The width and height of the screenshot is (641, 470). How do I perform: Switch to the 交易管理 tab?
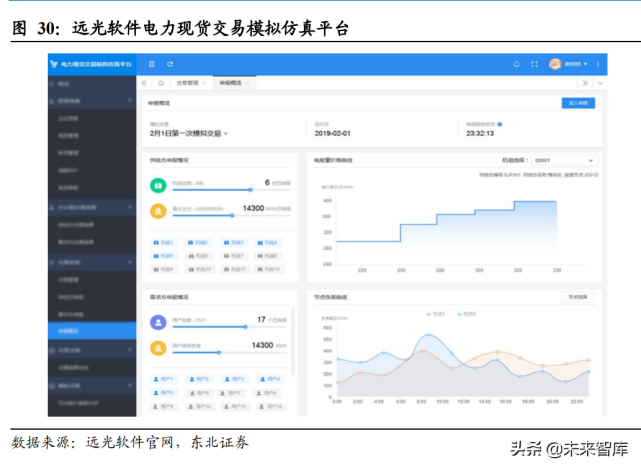(187, 83)
